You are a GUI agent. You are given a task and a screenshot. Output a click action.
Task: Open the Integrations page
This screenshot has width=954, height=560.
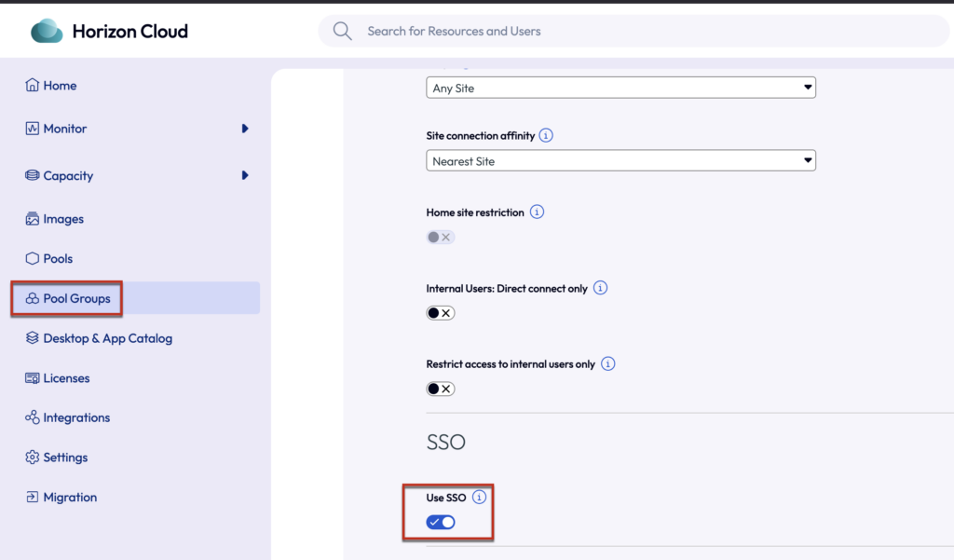[76, 417]
